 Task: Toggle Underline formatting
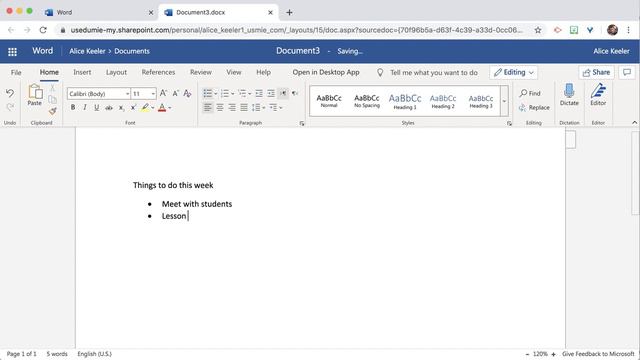[97, 107]
